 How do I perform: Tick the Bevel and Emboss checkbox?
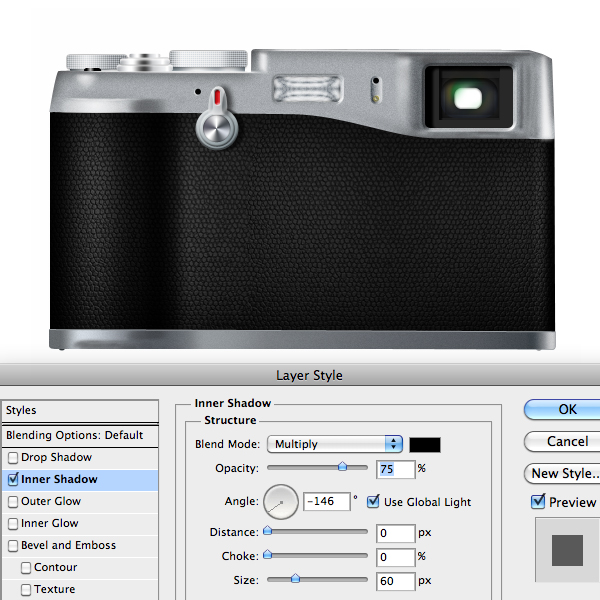pyautogui.click(x=13, y=546)
